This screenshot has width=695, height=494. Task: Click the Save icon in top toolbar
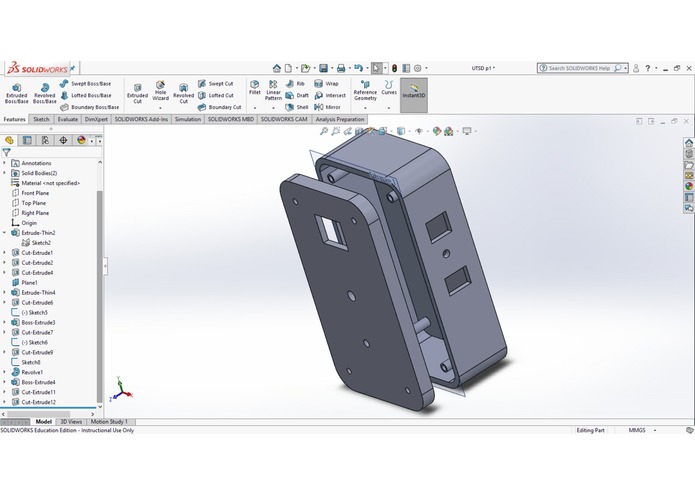(324, 68)
